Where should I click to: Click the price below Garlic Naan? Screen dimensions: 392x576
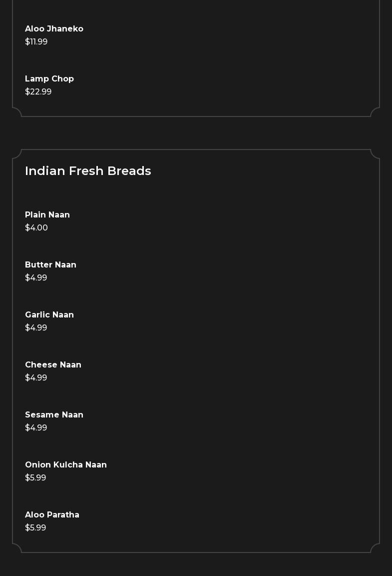36,328
